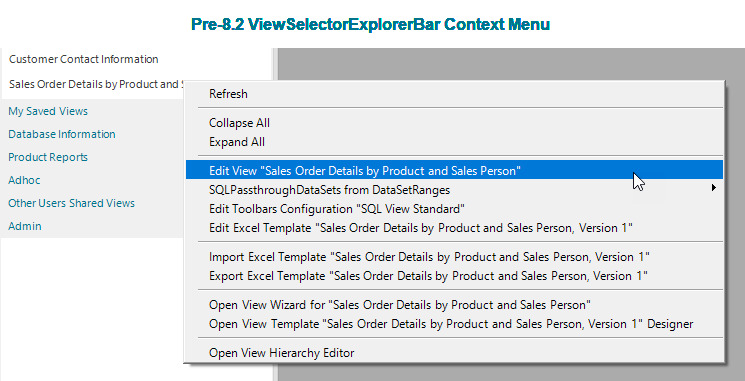Open View Template Version 1 Designer entry
This screenshot has height=381, width=745.
click(x=454, y=324)
